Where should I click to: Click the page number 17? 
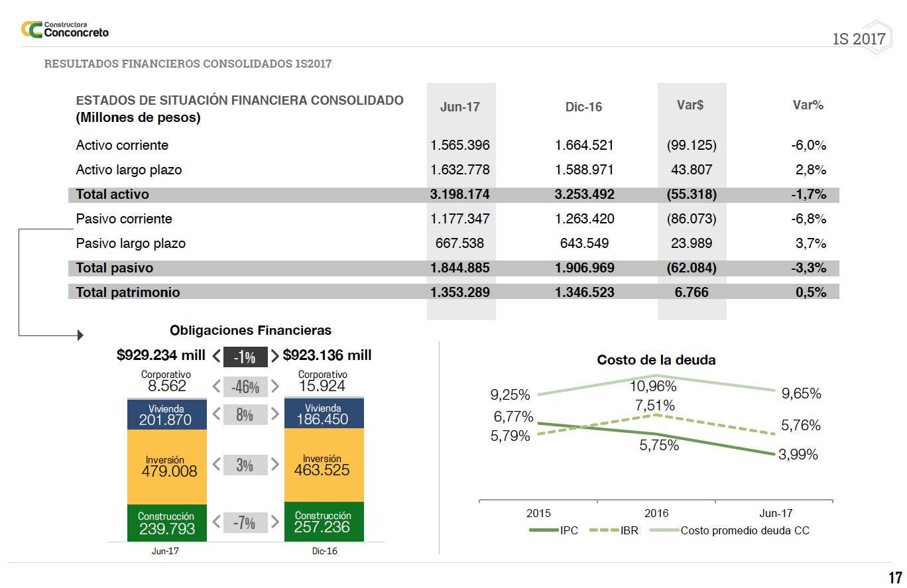(x=894, y=577)
